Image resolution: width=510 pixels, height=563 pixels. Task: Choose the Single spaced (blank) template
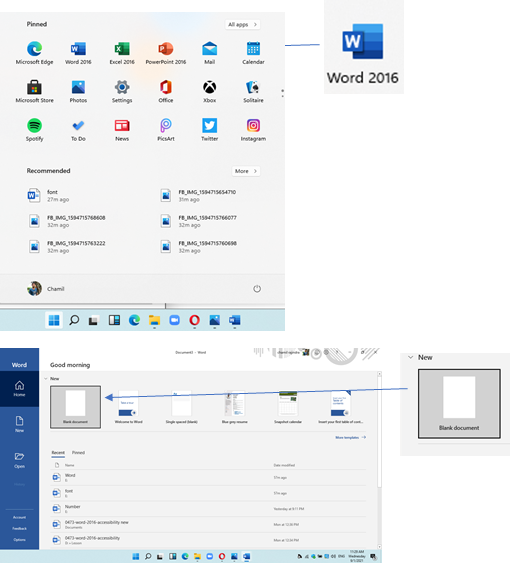click(181, 407)
